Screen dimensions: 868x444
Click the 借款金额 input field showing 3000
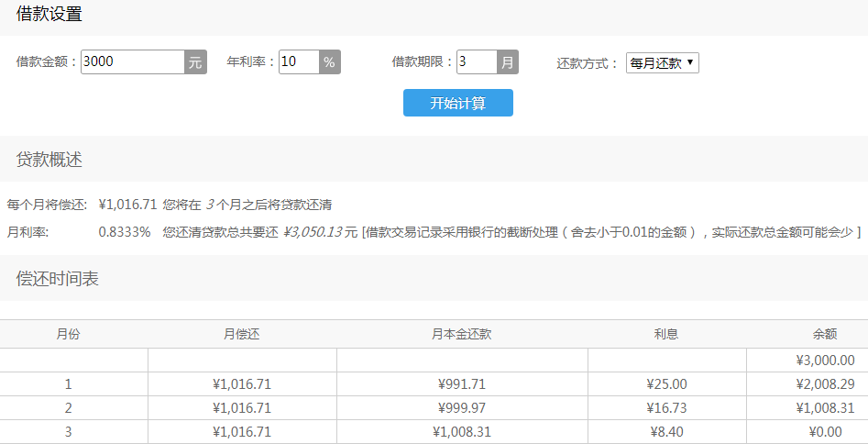point(133,61)
